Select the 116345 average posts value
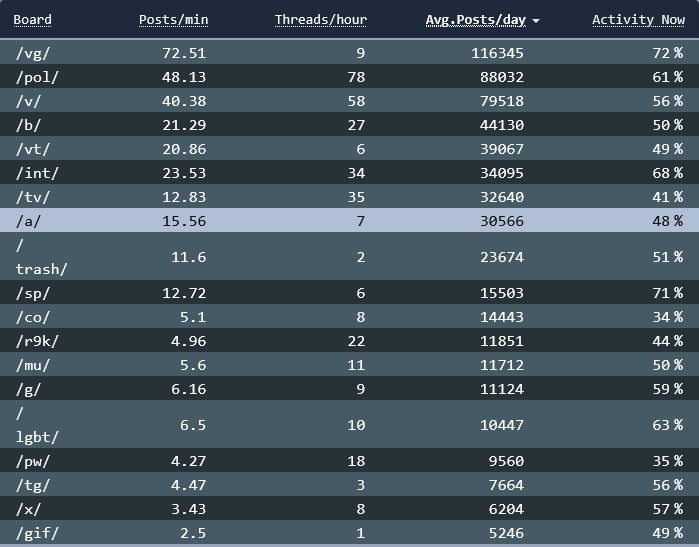The height and width of the screenshot is (547, 699). pos(498,53)
